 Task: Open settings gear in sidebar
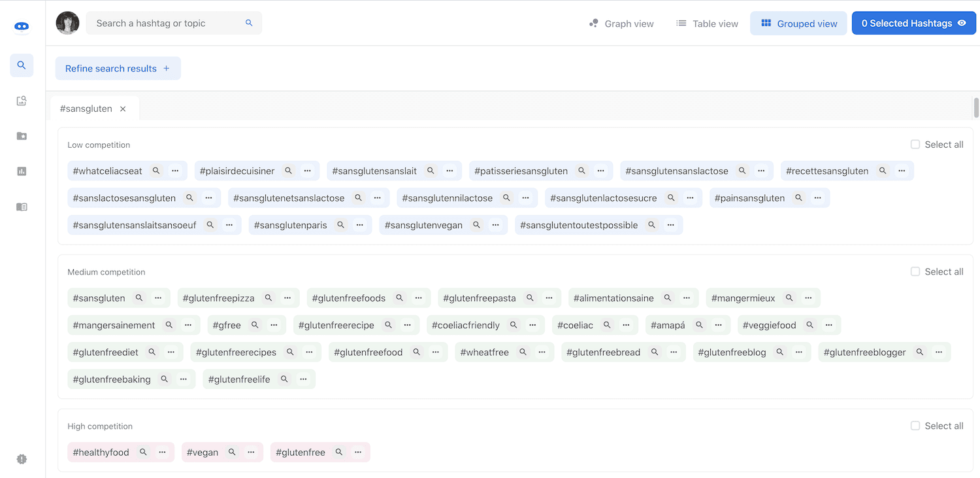pos(22,459)
